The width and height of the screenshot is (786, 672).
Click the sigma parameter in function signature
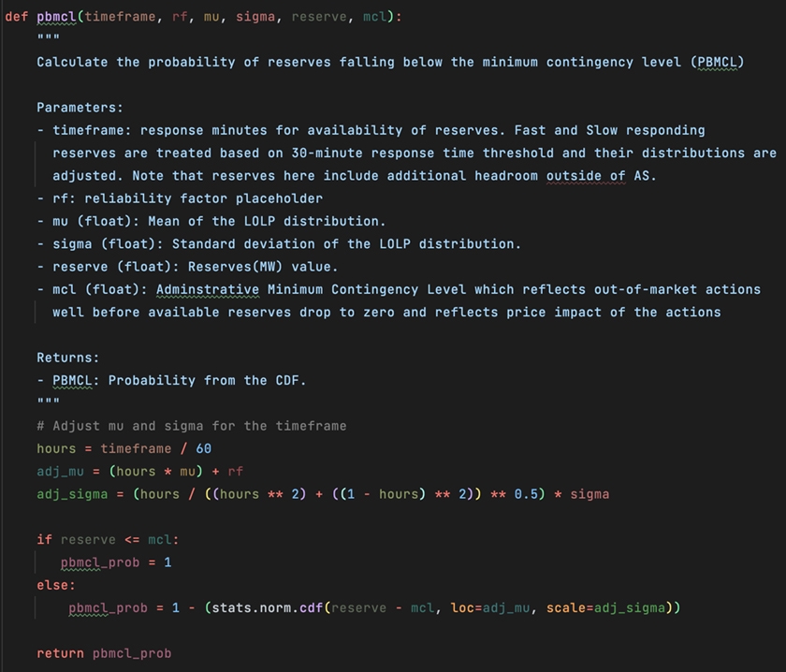(x=255, y=17)
